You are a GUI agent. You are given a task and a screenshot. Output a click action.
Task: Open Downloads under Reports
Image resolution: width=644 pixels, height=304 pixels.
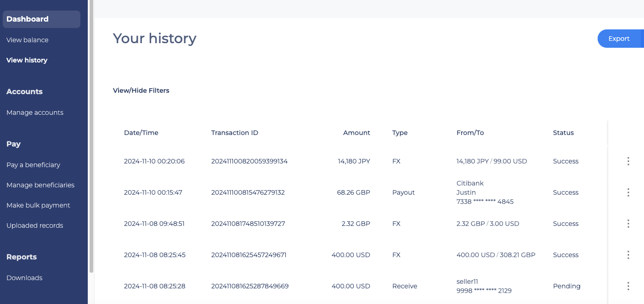pos(24,278)
